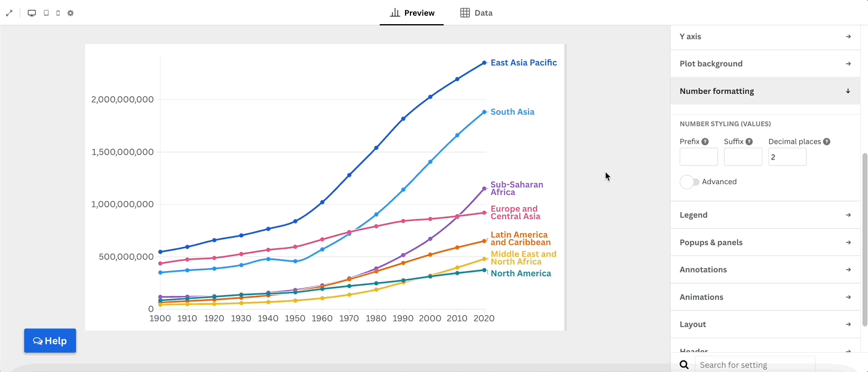This screenshot has height=372, width=868.
Task: Click help icon beside Suffix
Action: pyautogui.click(x=749, y=142)
